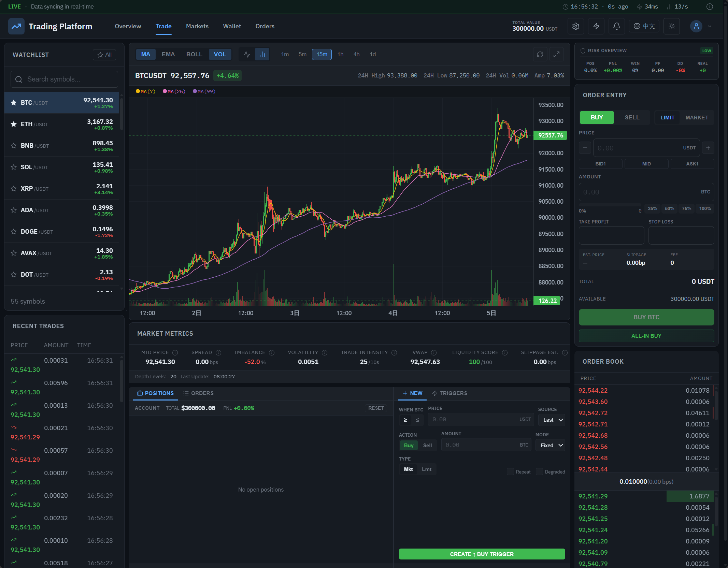Enable the Degraded checkbox

coord(539,472)
